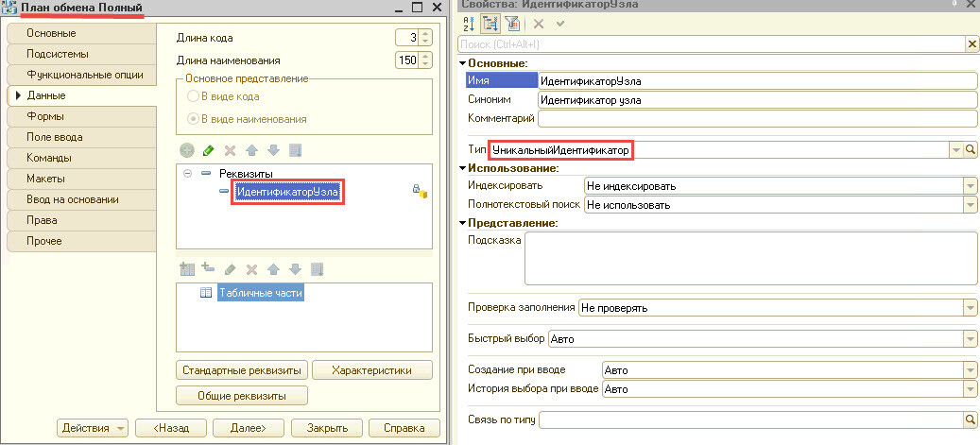Add a new tabular section
The image size is (980, 445).
[187, 269]
